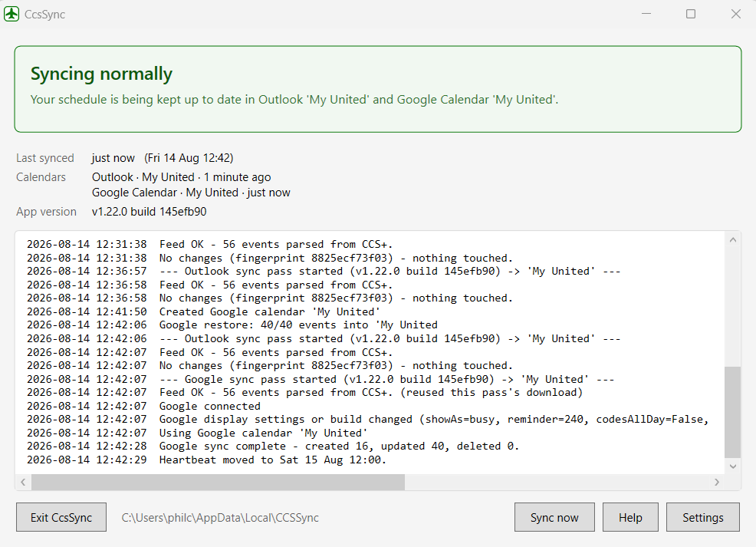
Task: Click the 12:42:07 'No changes' log line
Action: coord(270,366)
